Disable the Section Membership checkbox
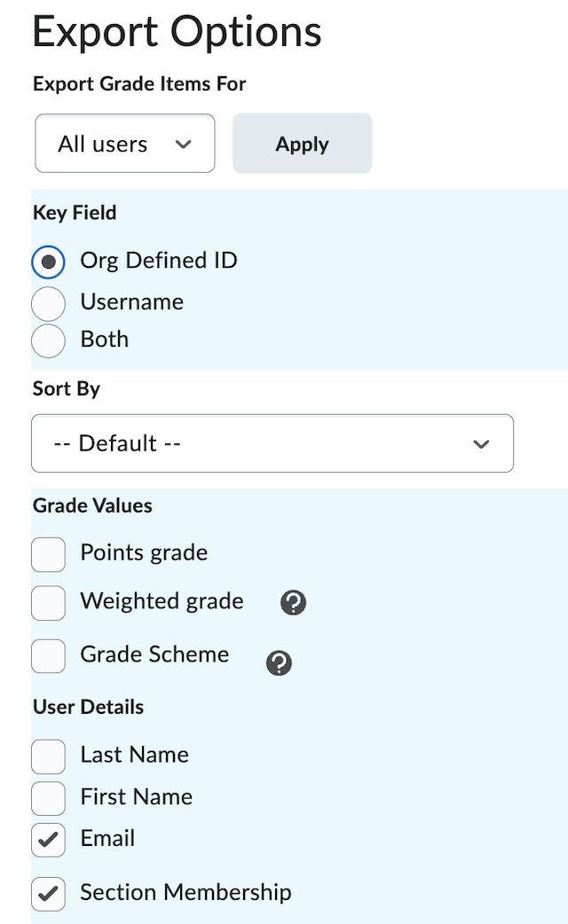 point(48,894)
